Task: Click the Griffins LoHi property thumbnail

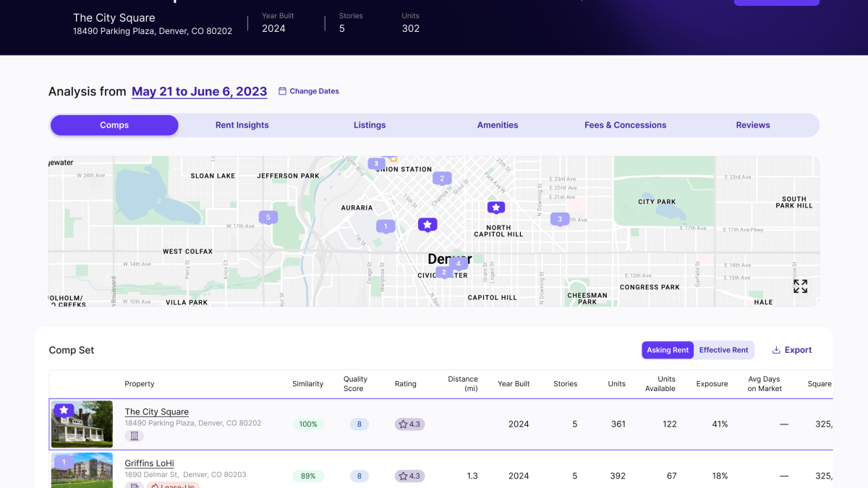Action: coord(82,471)
